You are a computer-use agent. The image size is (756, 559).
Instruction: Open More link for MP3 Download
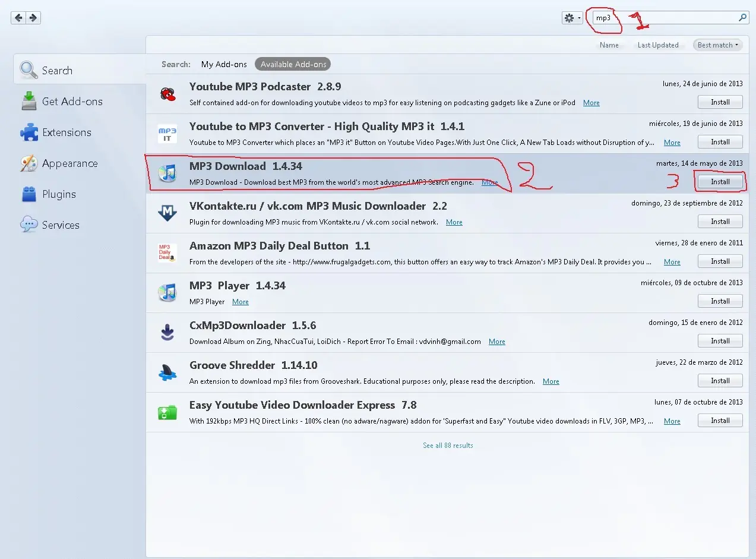pos(489,182)
